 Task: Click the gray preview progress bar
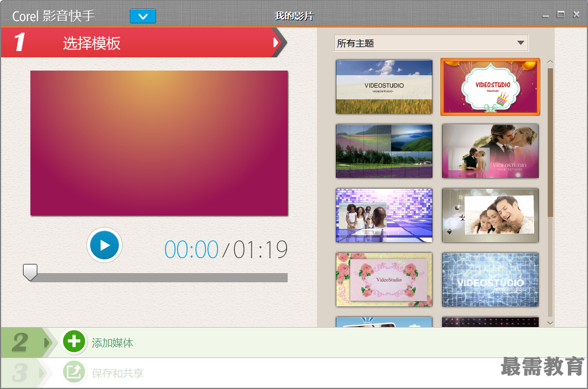tap(159, 278)
